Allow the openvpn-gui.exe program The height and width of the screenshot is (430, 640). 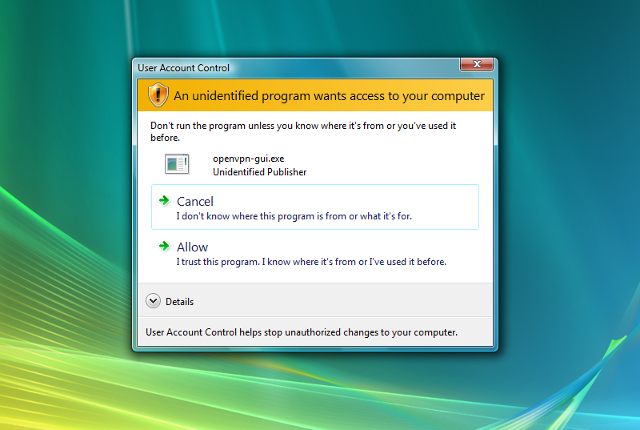315,253
